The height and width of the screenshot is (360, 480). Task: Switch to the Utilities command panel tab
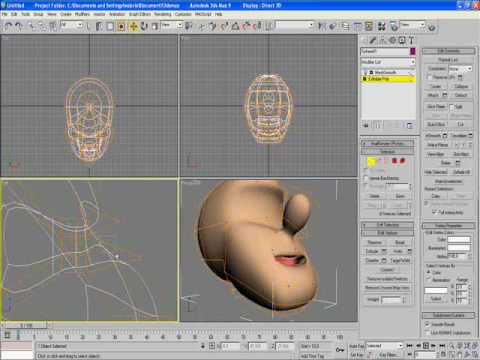point(412,40)
